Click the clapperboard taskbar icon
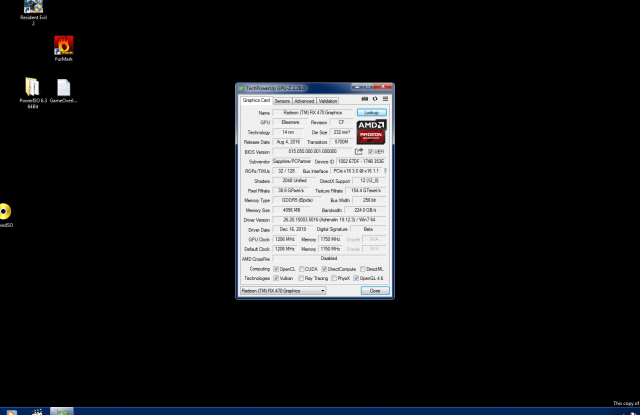This screenshot has height=415, width=640. click(x=37, y=412)
